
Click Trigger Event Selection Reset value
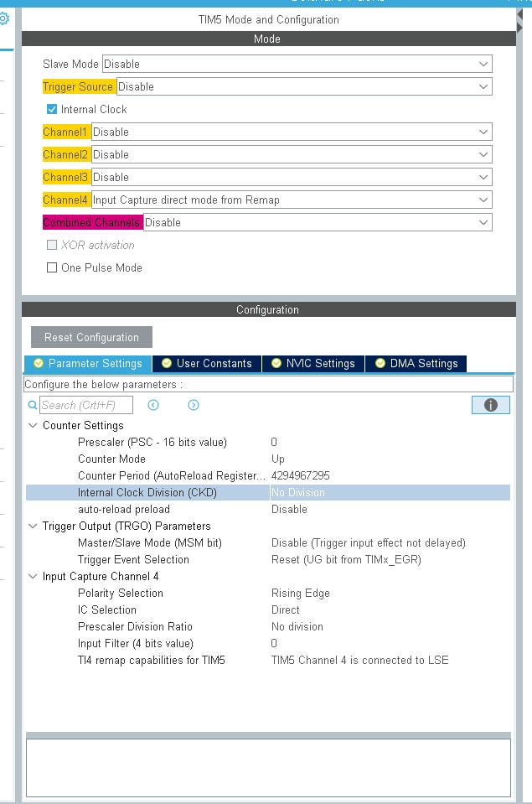tap(346, 560)
